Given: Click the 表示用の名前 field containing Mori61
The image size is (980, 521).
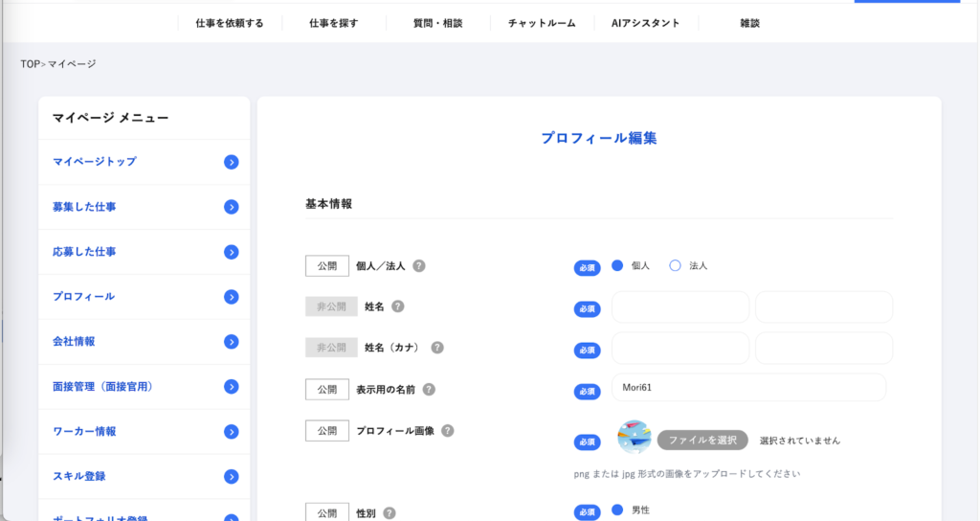Looking at the screenshot, I should click(x=747, y=388).
